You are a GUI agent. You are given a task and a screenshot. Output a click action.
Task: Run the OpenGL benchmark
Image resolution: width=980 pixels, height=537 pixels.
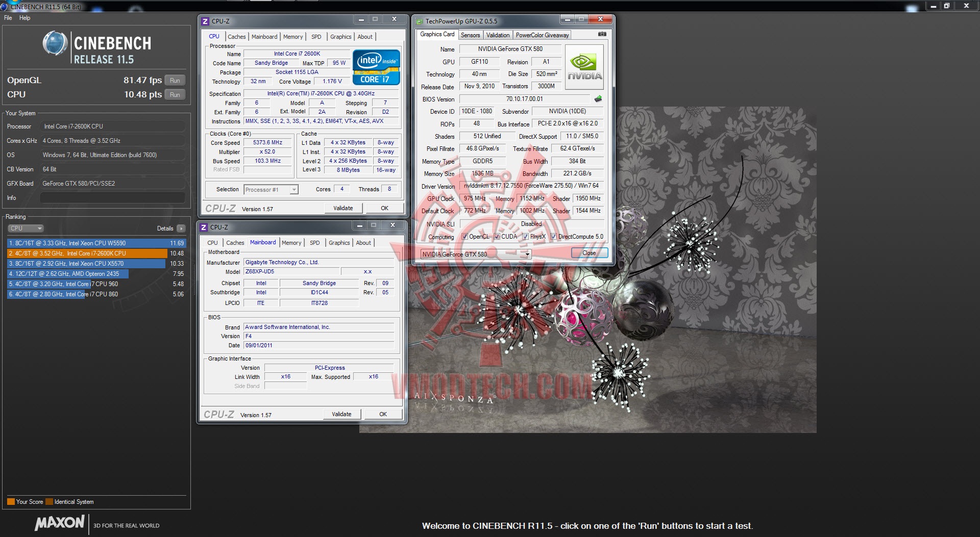pyautogui.click(x=175, y=81)
